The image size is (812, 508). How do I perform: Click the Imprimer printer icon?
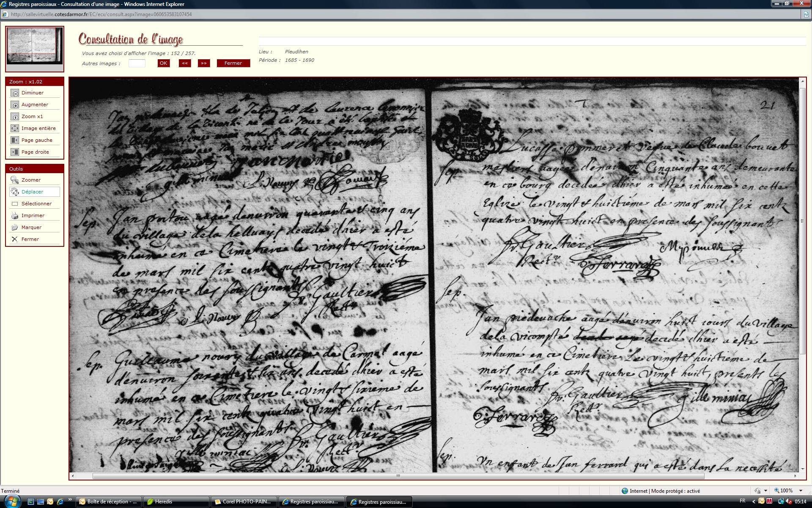tap(15, 215)
